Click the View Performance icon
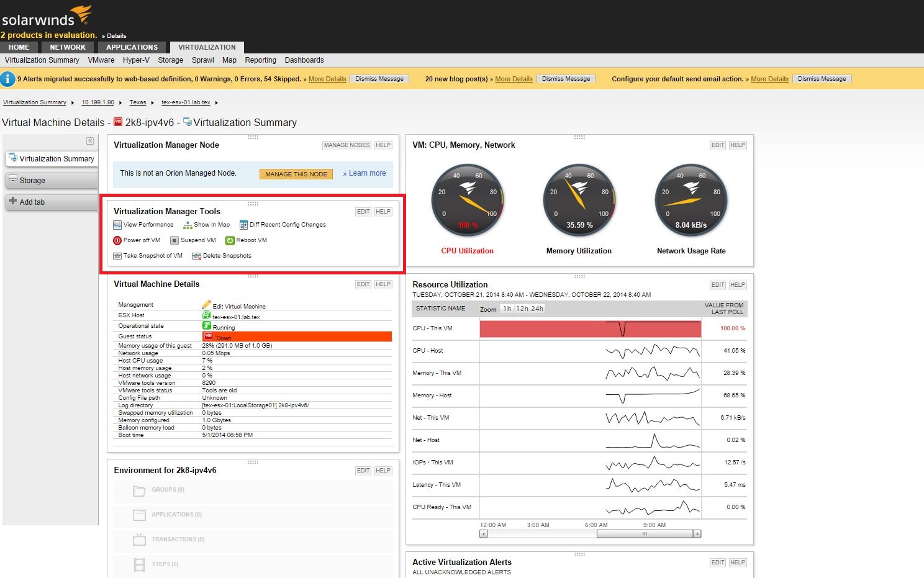This screenshot has width=924, height=578. 117,225
